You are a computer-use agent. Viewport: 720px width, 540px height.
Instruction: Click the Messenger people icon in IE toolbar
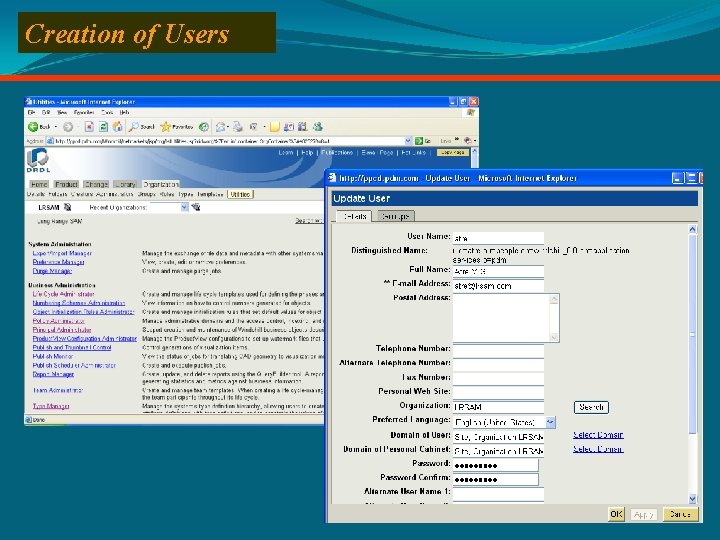[318, 126]
